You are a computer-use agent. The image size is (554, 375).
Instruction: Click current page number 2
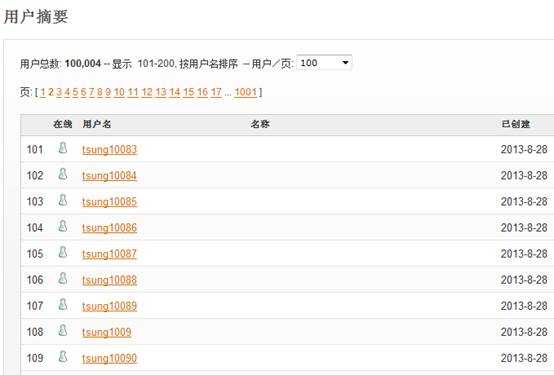(x=51, y=92)
